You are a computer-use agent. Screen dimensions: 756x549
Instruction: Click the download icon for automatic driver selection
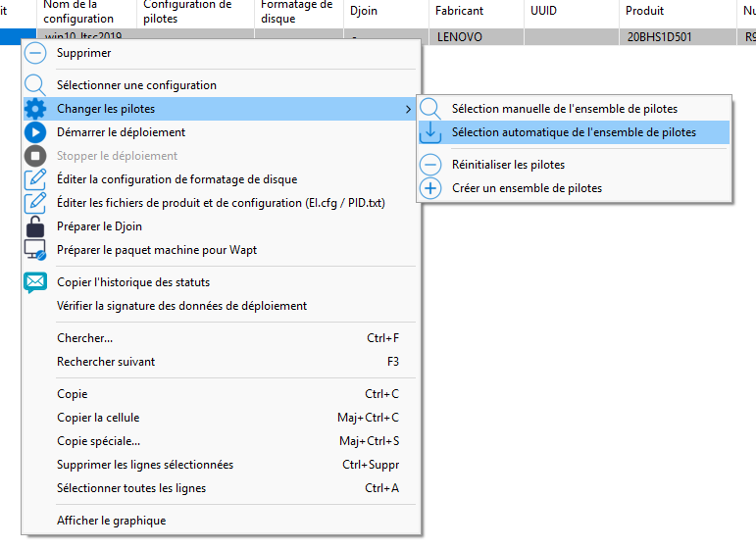(430, 132)
